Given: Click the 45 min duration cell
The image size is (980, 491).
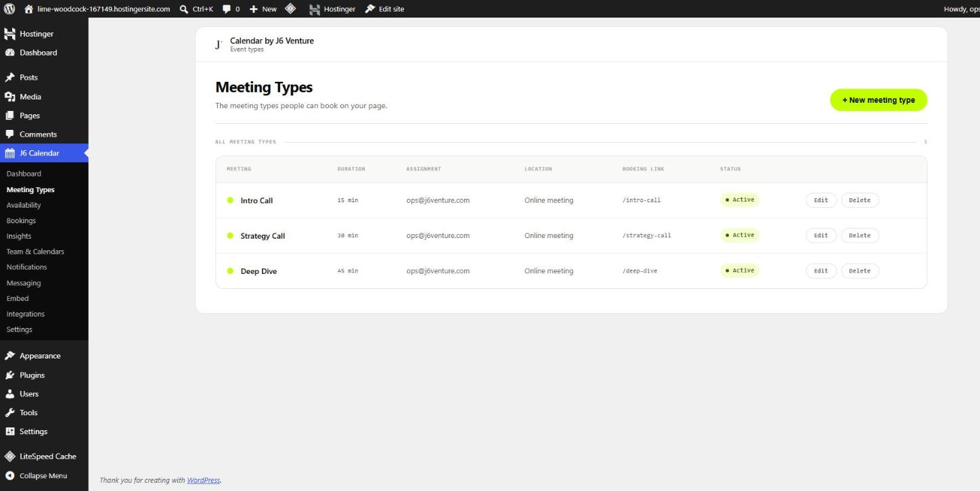Looking at the screenshot, I should [x=348, y=271].
